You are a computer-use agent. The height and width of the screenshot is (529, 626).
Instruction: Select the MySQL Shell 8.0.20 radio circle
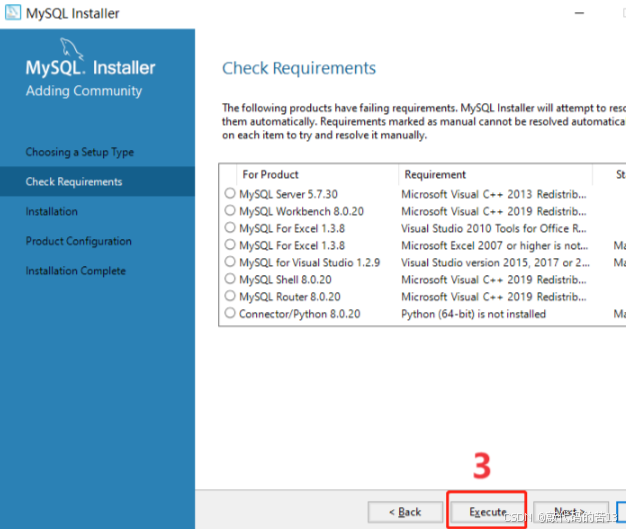(230, 279)
